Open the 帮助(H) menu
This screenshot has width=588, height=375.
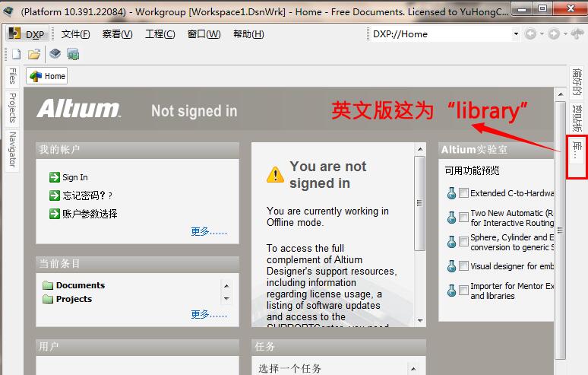click(248, 34)
